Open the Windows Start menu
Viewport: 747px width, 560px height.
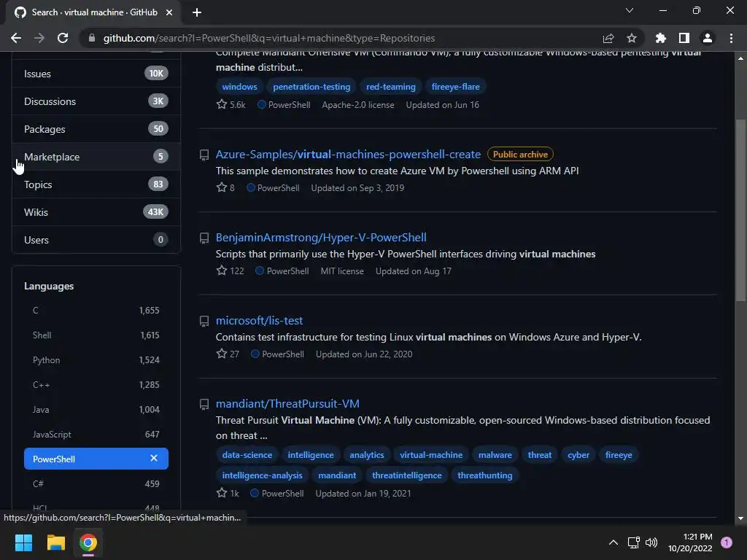[x=23, y=542]
